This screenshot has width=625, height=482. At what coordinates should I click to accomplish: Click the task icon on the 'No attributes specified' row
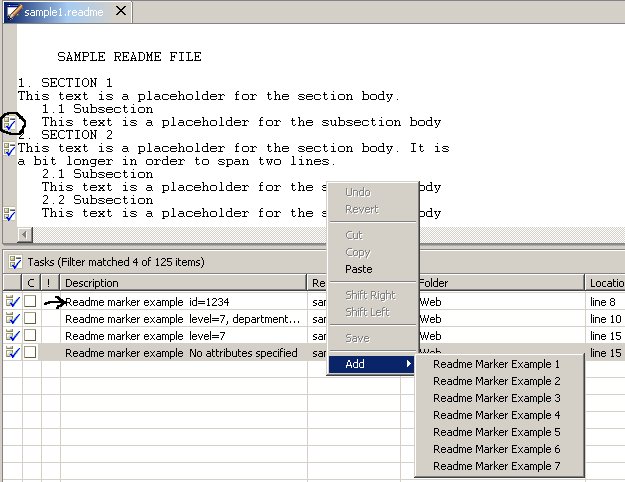(x=12, y=353)
